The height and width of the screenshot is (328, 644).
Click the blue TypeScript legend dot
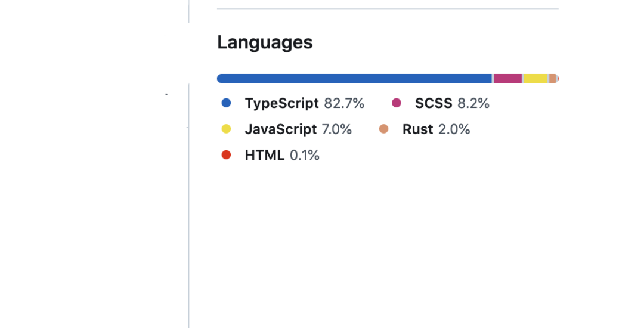(x=226, y=103)
